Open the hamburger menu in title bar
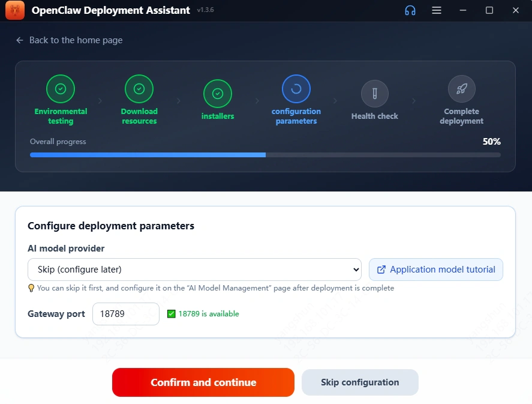 pos(436,10)
